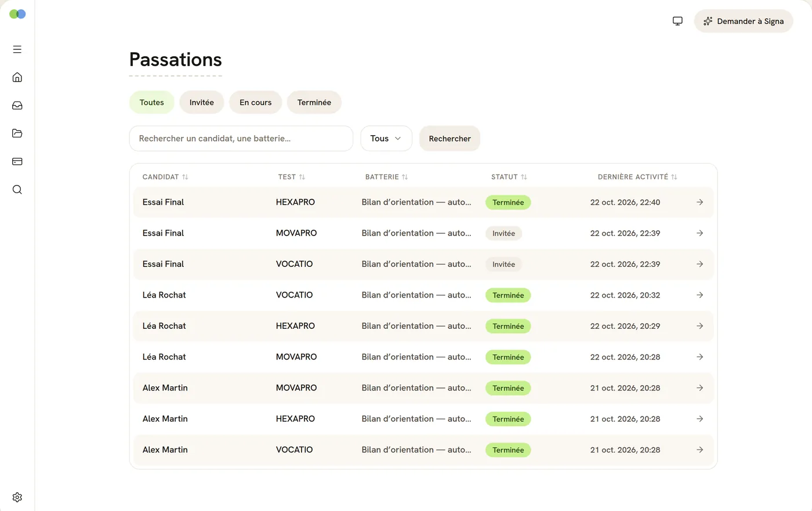Screen dimensions: 812x511
Task: Click Alex Martin name in the VOCATIO row
Action: pos(165,450)
